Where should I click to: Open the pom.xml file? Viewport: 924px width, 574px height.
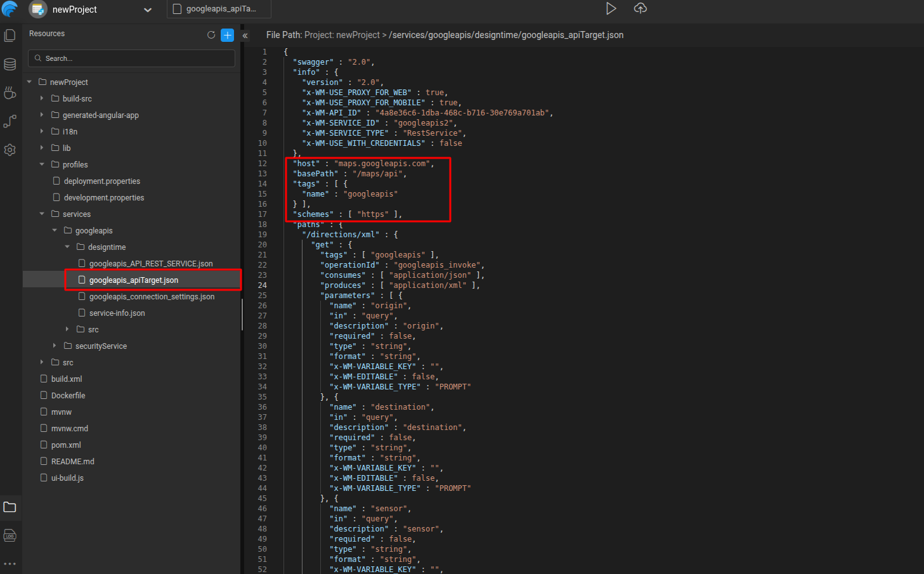coord(66,445)
